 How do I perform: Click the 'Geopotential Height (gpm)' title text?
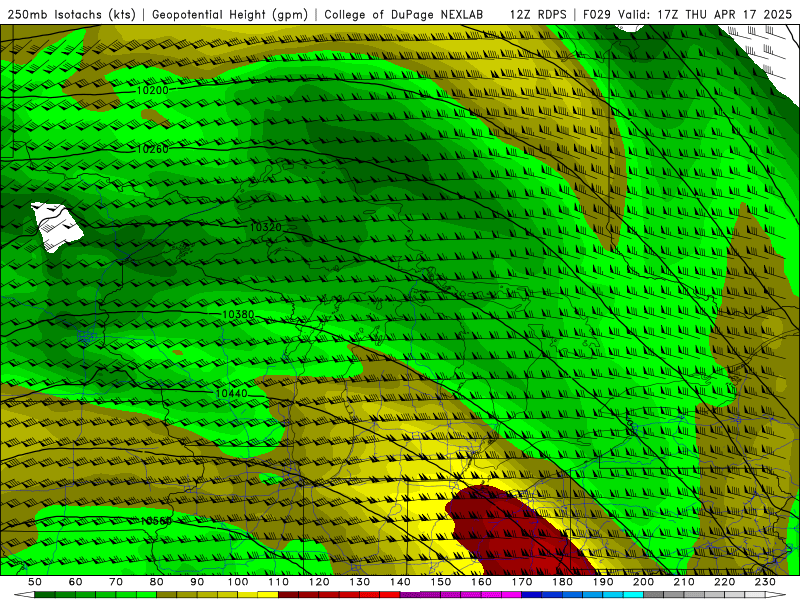coord(230,15)
